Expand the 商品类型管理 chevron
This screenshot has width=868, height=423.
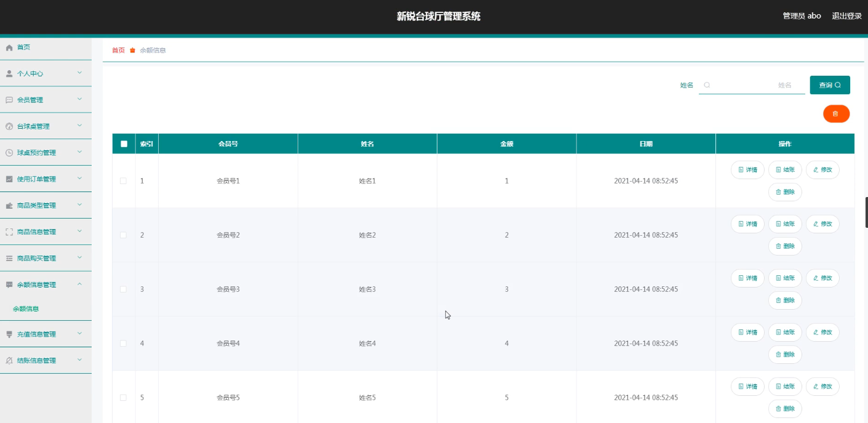coord(79,205)
